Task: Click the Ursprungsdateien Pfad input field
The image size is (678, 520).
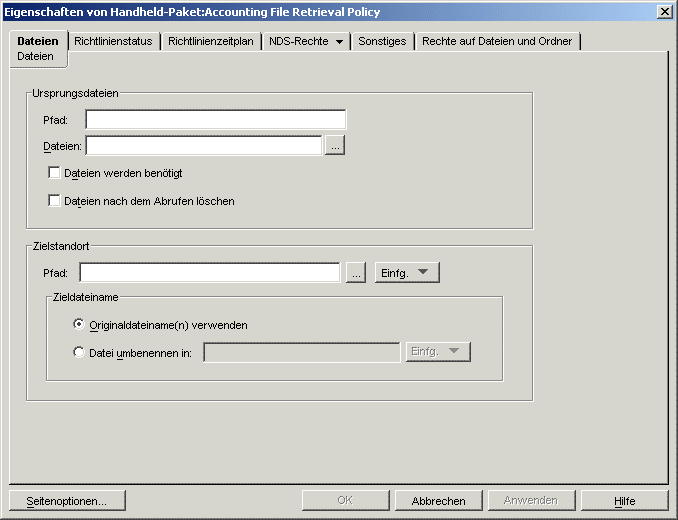Action: pyautogui.click(x=216, y=120)
